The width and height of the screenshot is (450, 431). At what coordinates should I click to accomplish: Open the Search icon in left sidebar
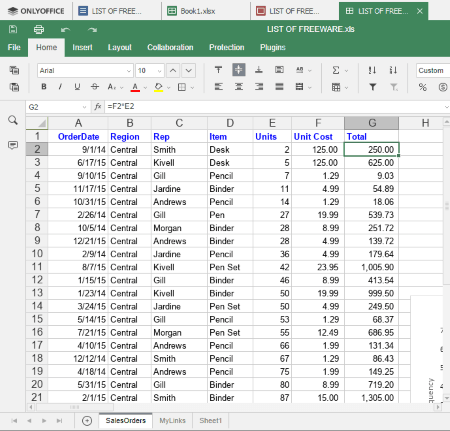pyautogui.click(x=13, y=120)
